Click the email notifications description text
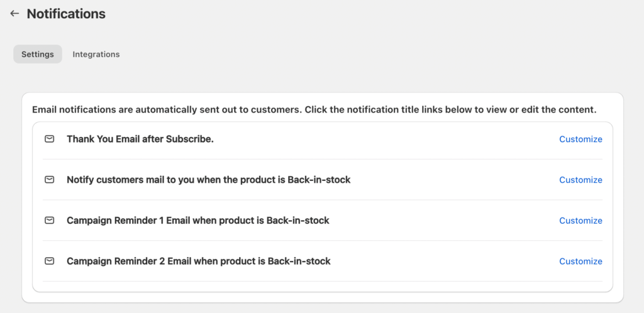This screenshot has height=313, width=644. pyautogui.click(x=314, y=110)
